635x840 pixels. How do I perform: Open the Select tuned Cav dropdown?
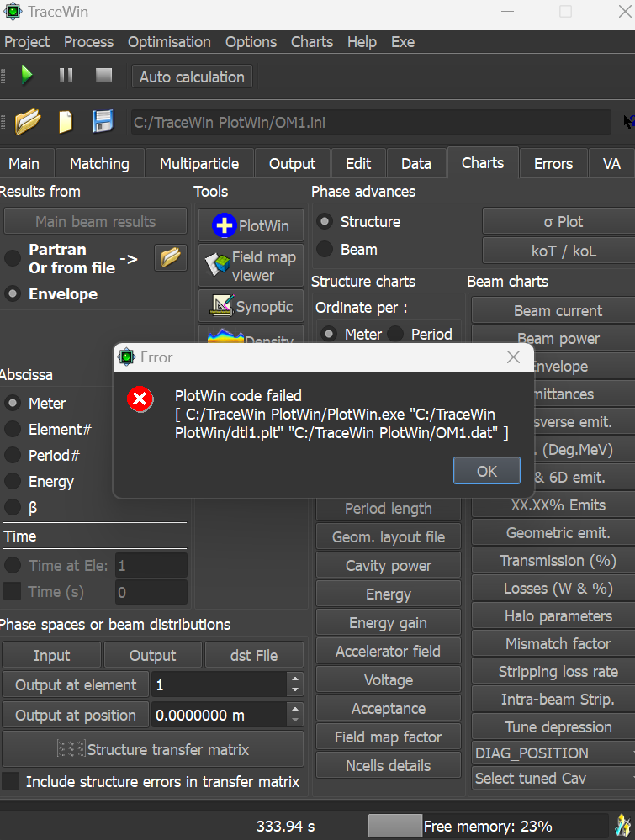[x=554, y=779]
